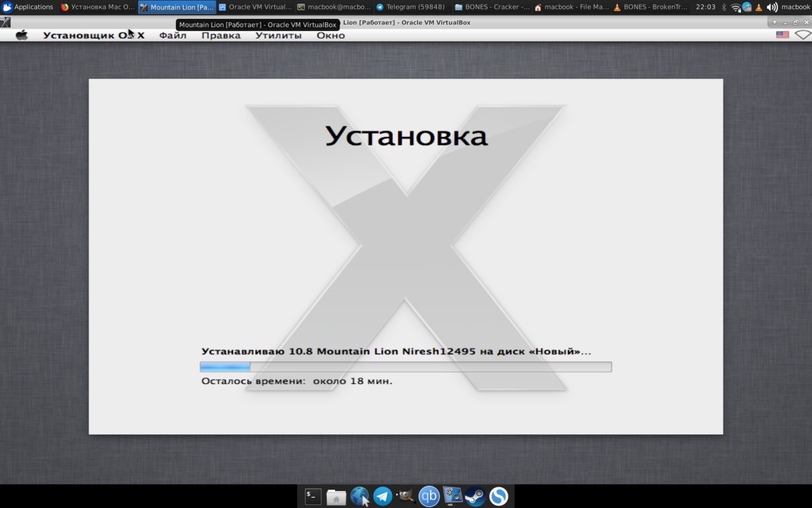Open the Applications menu in the panel
This screenshot has height=508, width=812.
click(x=28, y=7)
